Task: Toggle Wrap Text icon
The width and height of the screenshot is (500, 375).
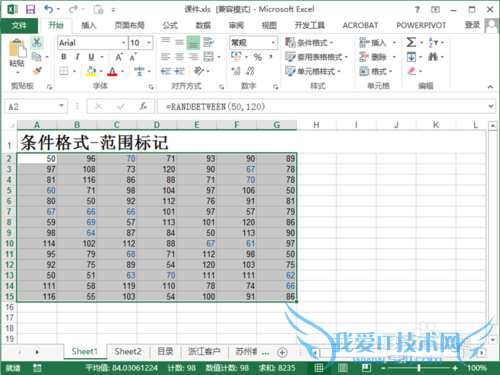Action: pyautogui.click(x=209, y=42)
